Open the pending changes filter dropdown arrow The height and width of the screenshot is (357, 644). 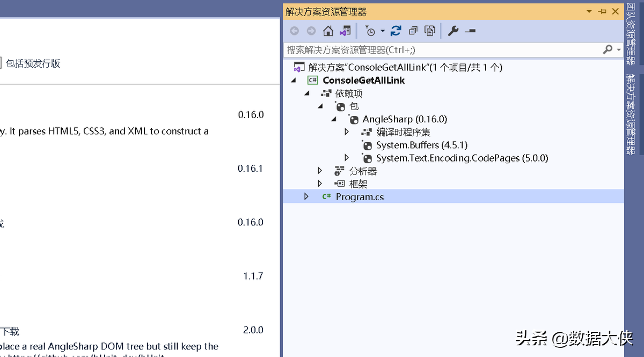coord(383,31)
